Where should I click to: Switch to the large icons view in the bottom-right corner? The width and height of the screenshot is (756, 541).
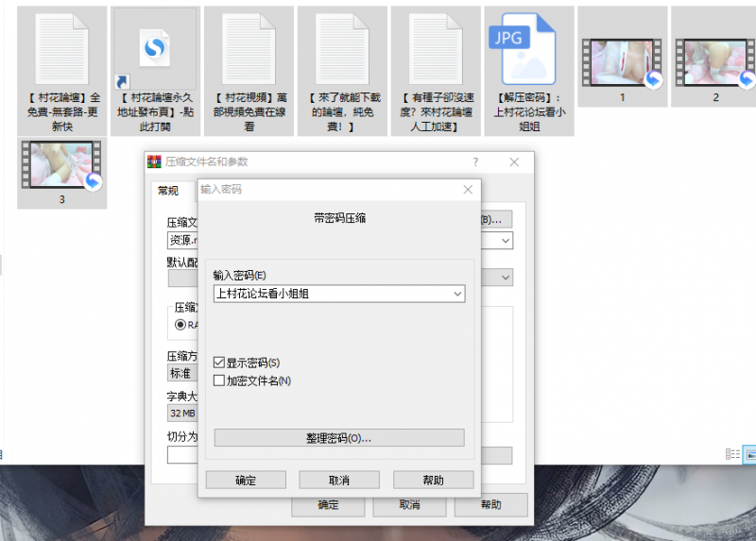[747, 453]
